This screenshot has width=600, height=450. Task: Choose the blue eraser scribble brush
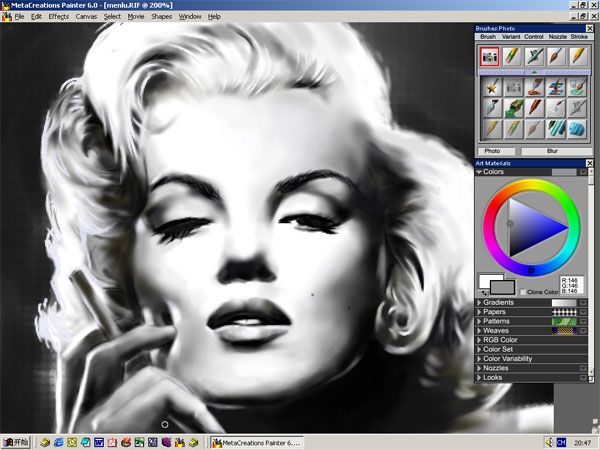coord(577,129)
